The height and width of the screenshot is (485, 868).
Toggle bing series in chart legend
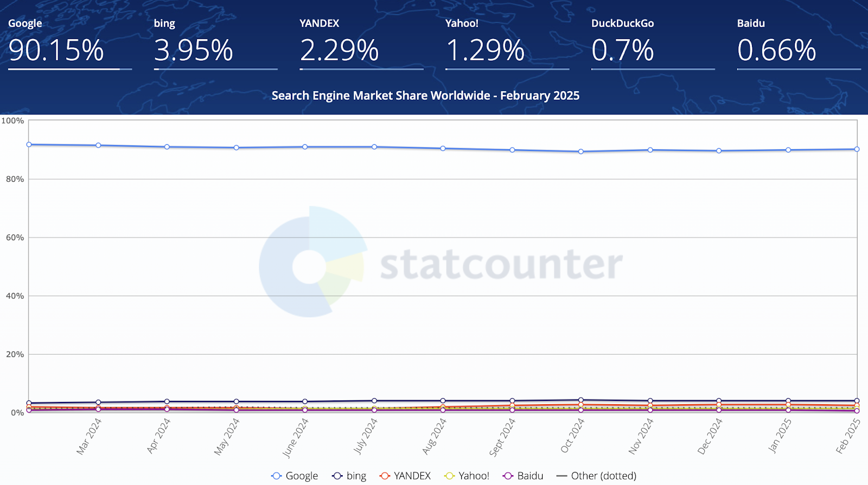(349, 476)
